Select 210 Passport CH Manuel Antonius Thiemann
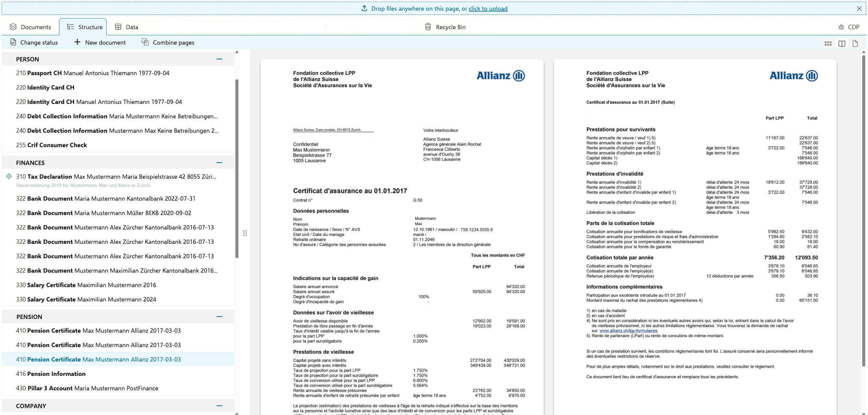 click(118, 73)
